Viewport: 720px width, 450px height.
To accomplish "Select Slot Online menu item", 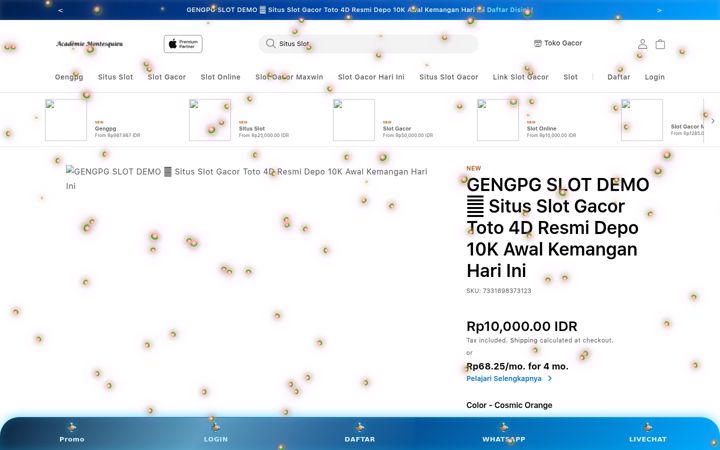I will click(220, 77).
